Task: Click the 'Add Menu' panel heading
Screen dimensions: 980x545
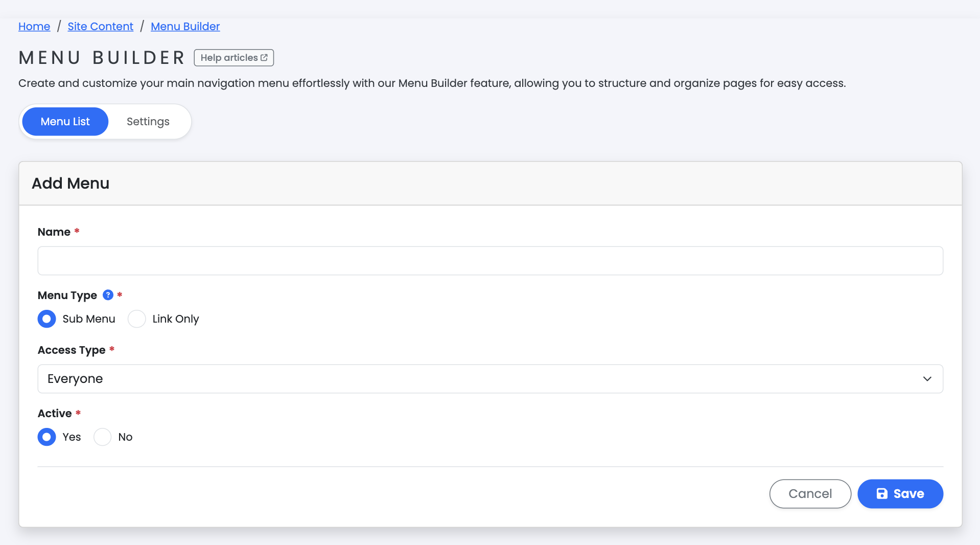Action: 71,184
